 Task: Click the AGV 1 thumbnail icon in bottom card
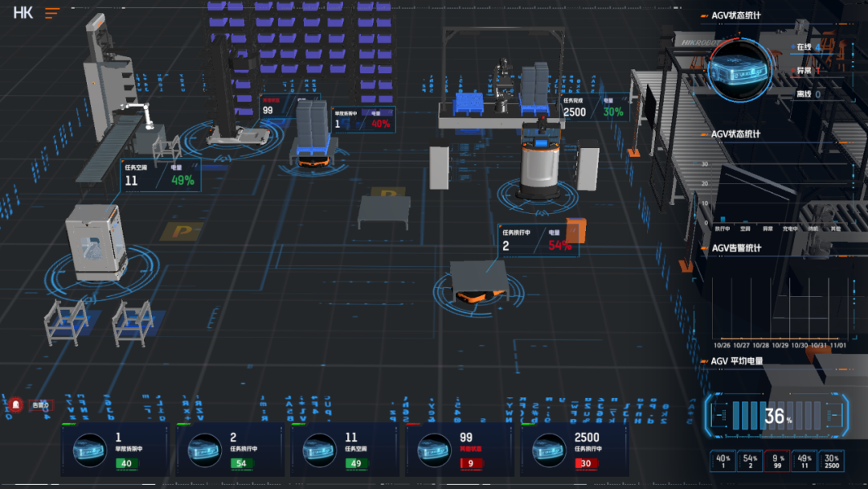88,450
